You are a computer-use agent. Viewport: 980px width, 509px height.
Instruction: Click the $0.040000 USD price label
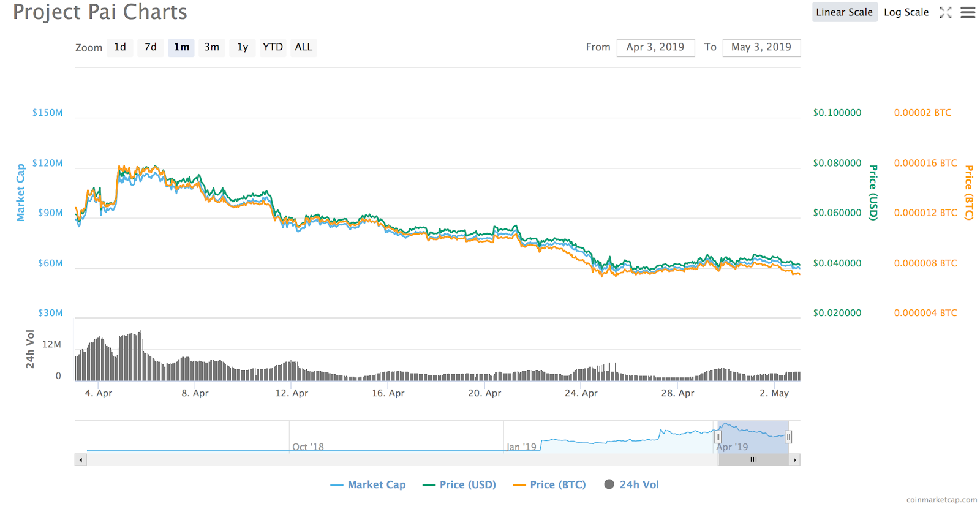coord(837,263)
